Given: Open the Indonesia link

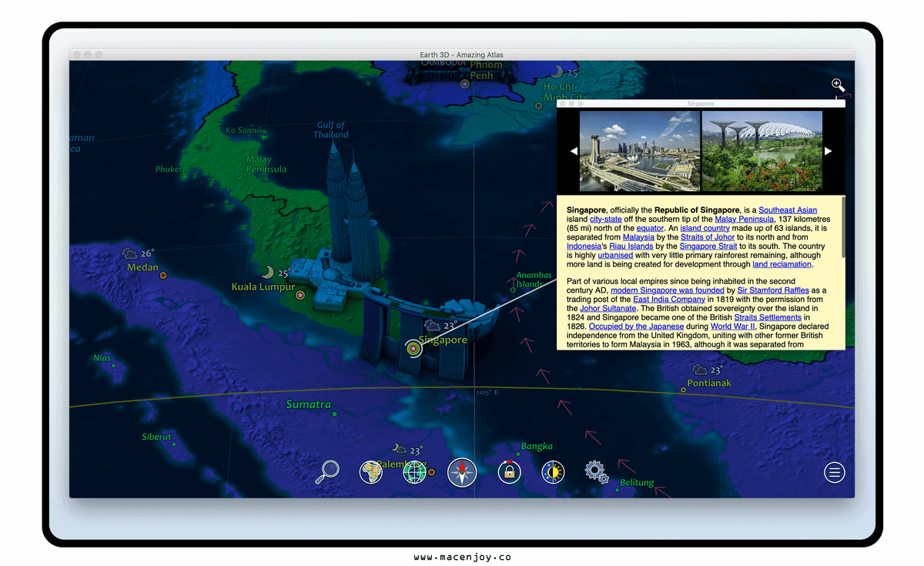Looking at the screenshot, I should click(584, 246).
